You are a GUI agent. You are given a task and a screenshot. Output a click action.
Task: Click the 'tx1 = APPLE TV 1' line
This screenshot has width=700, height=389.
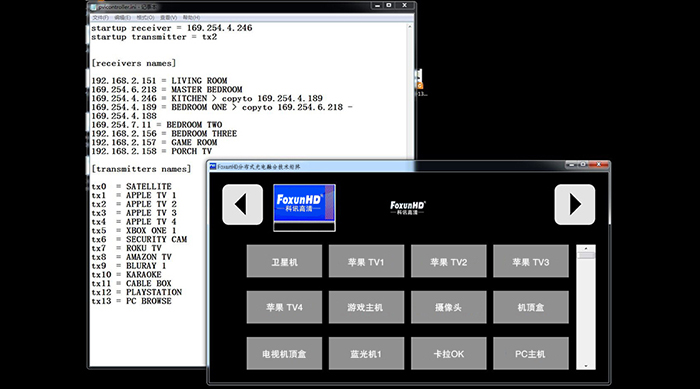tap(134, 196)
